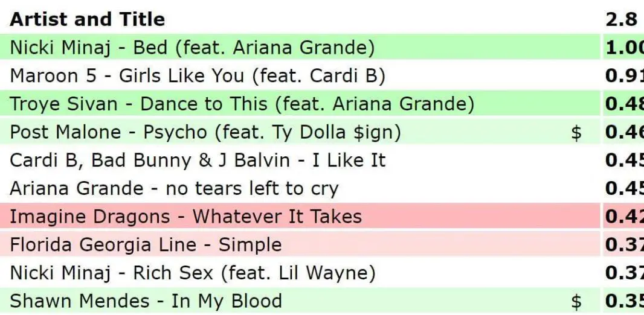
Task: Select Post Malone - Psycho song title
Action: [205, 132]
